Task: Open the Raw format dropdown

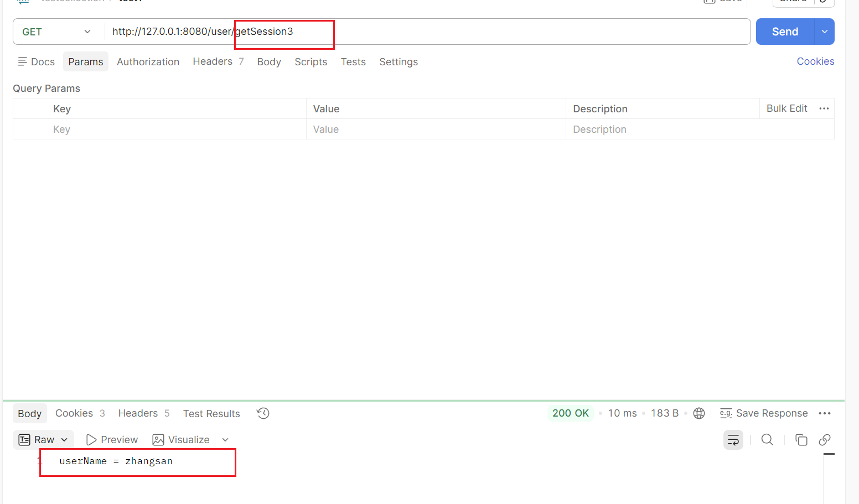Action: click(43, 439)
